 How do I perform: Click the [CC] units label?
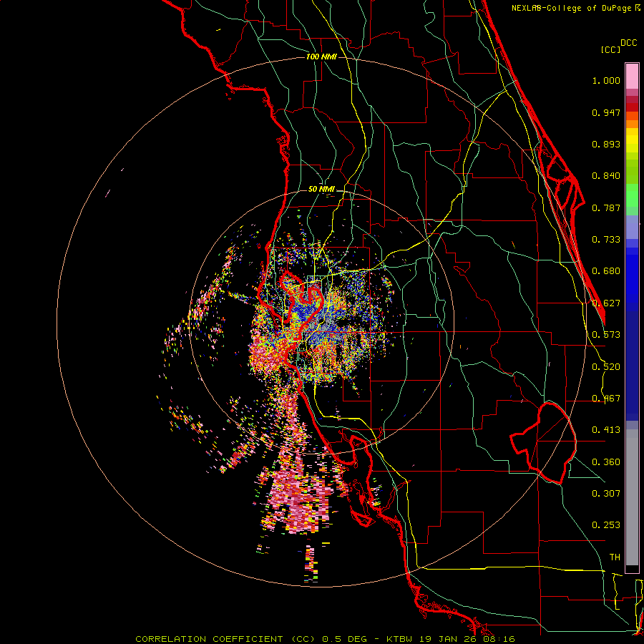click(x=611, y=49)
